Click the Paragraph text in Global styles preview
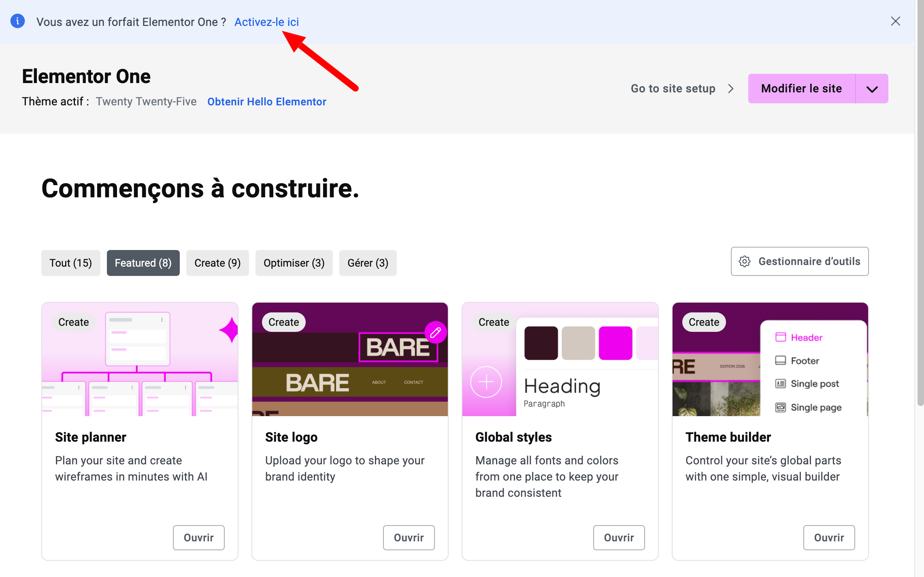The width and height of the screenshot is (924, 577). [x=544, y=404]
